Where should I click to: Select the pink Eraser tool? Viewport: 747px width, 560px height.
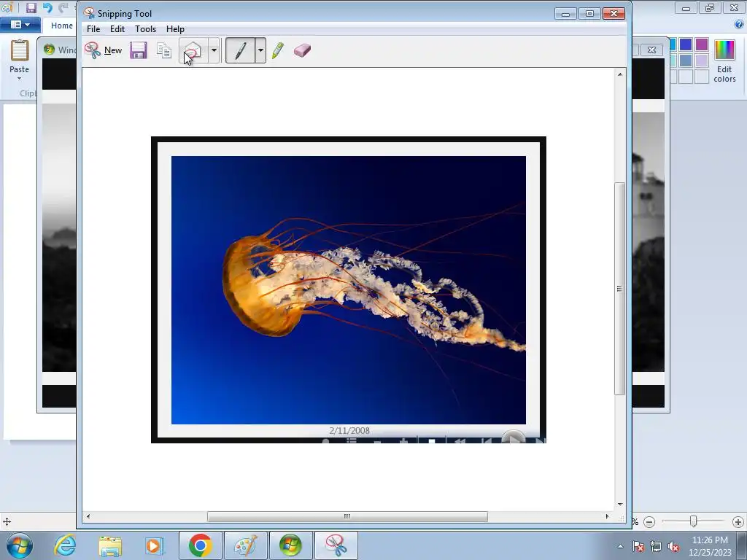303,50
